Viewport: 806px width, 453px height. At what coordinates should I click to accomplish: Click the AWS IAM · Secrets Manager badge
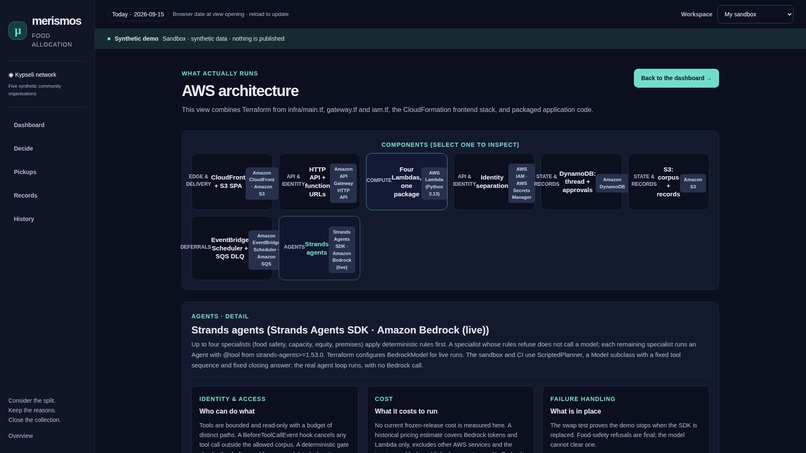[521, 183]
